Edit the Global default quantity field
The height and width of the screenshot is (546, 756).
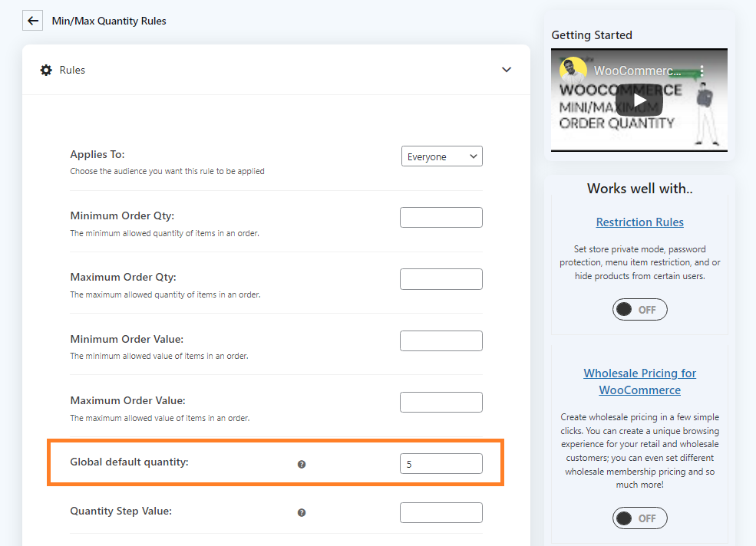pos(441,464)
